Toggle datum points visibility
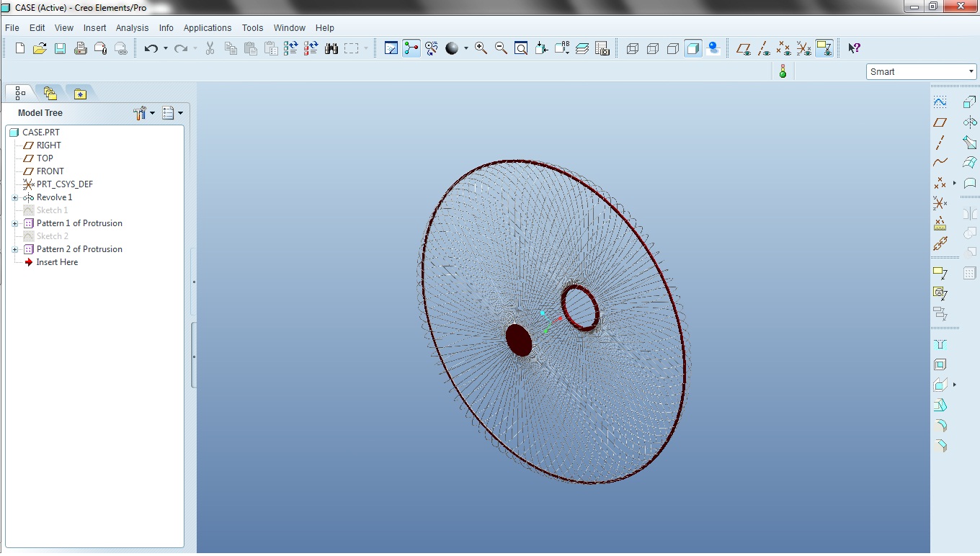Viewport: 980px width, 556px height. click(784, 48)
